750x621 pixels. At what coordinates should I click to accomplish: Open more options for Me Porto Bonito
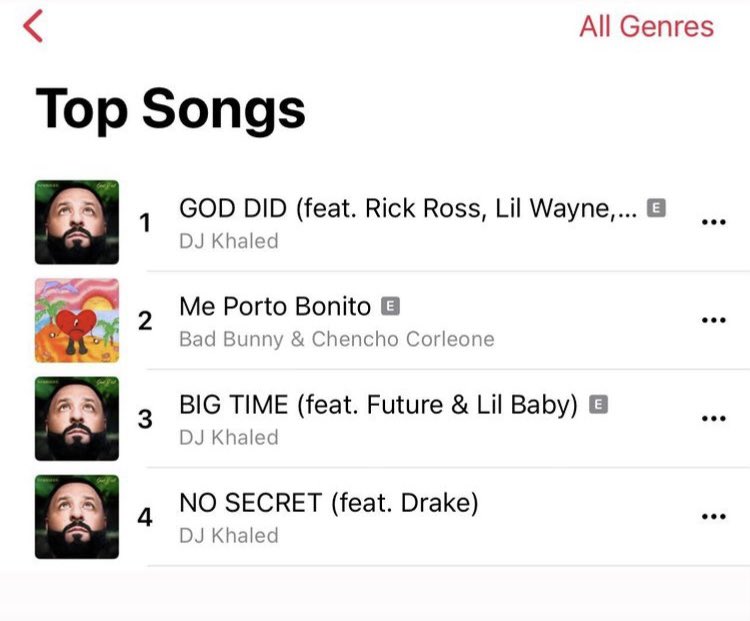pyautogui.click(x=713, y=320)
